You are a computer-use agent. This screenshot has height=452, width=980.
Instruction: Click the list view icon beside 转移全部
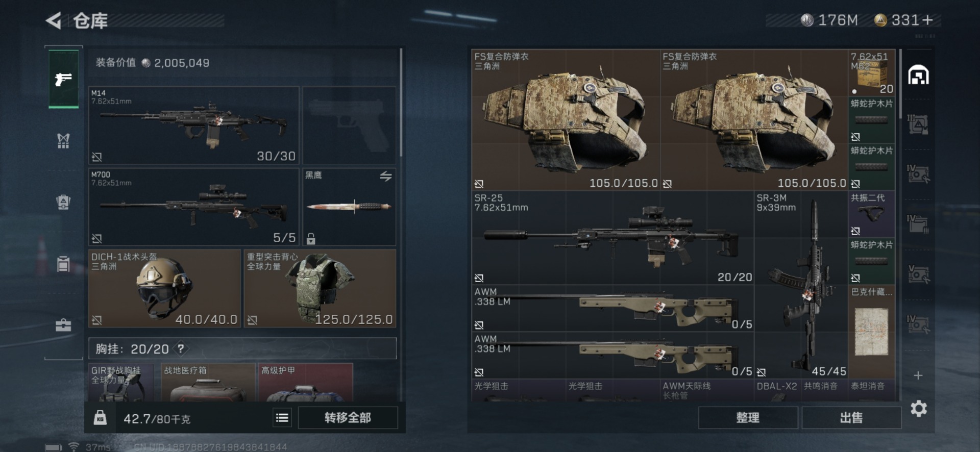point(282,418)
